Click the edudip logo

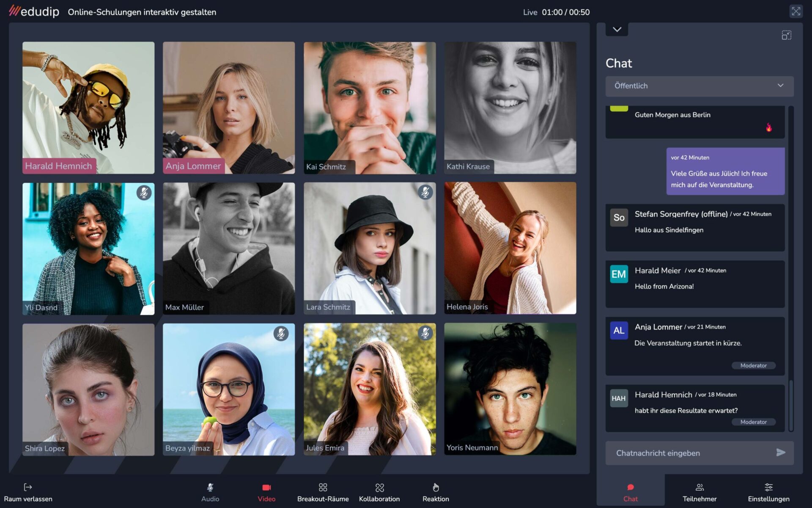pos(34,11)
